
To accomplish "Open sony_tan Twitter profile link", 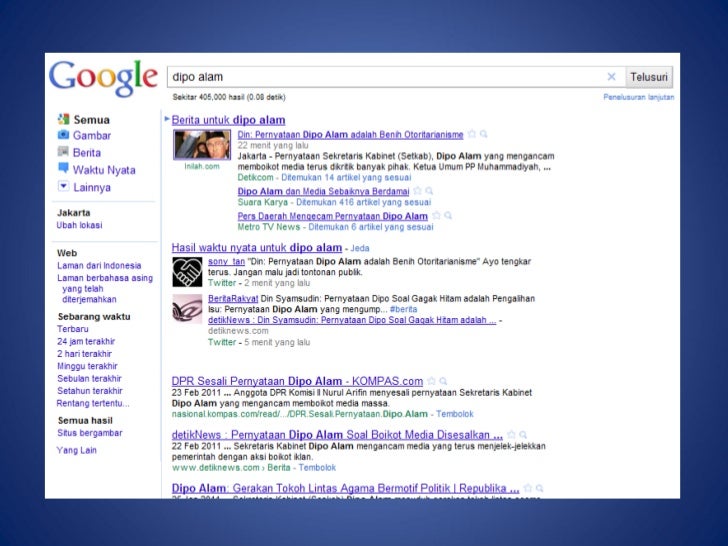I will point(226,261).
